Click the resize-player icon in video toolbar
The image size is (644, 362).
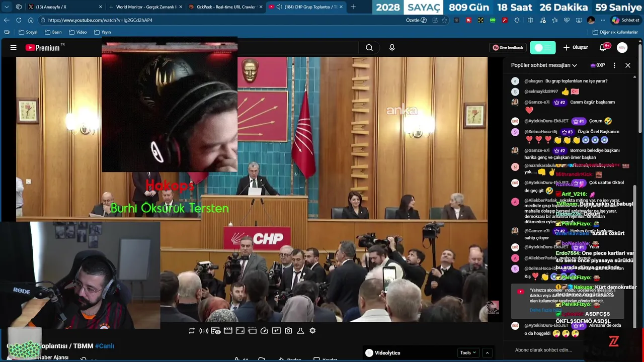pos(240,331)
